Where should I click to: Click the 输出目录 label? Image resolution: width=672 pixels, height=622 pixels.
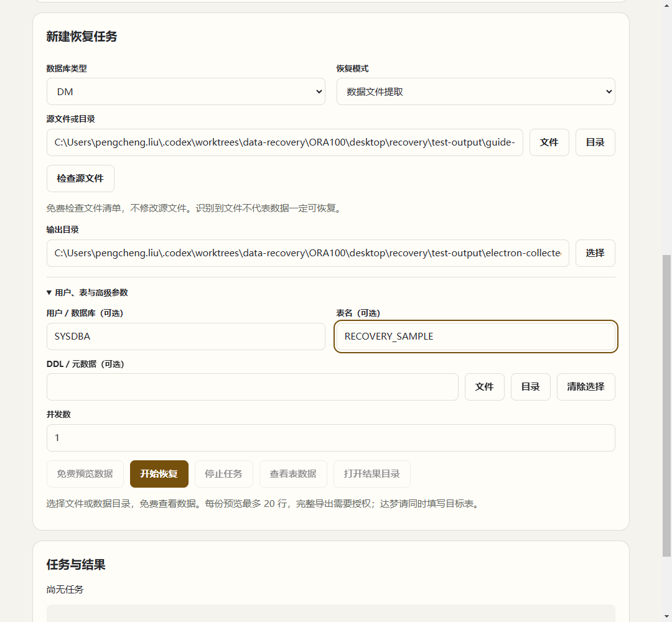(63, 230)
